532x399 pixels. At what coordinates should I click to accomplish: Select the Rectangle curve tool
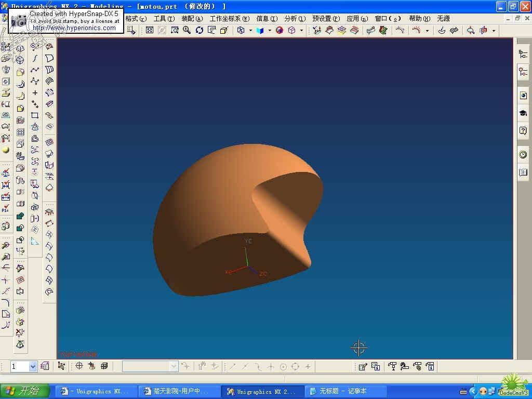point(35,115)
